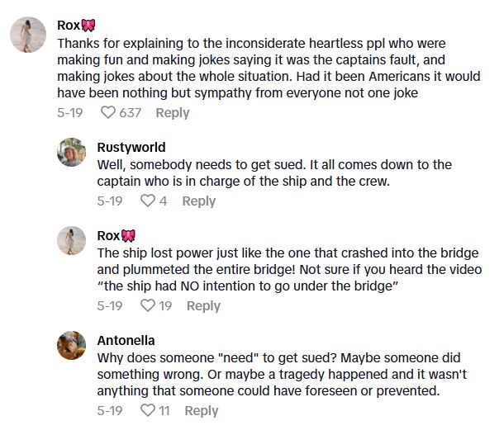This screenshot has height=430, width=504.
Task: Heart Antonella's reply about getting sued
Action: click(x=149, y=411)
